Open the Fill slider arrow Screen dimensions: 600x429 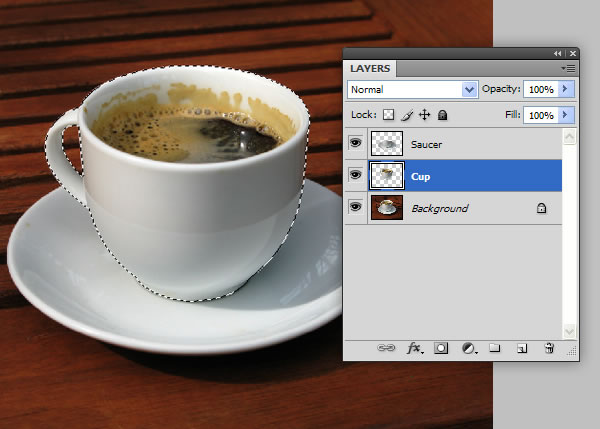(565, 115)
